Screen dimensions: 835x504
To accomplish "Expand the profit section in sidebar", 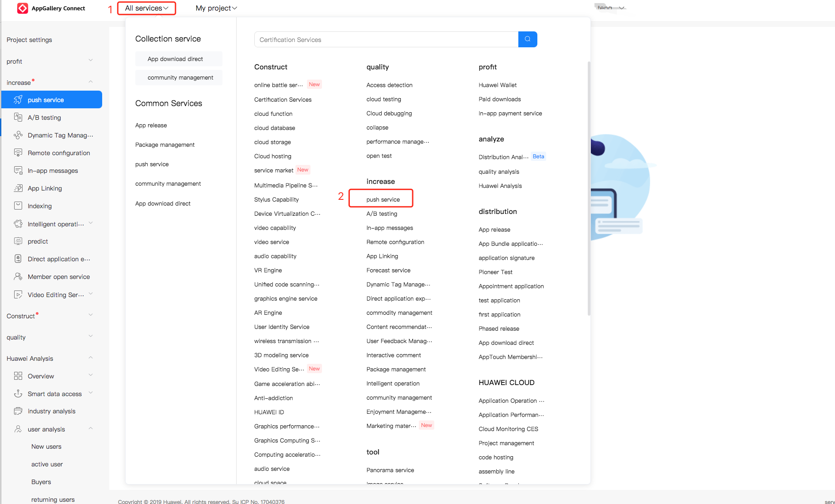I will click(x=91, y=61).
